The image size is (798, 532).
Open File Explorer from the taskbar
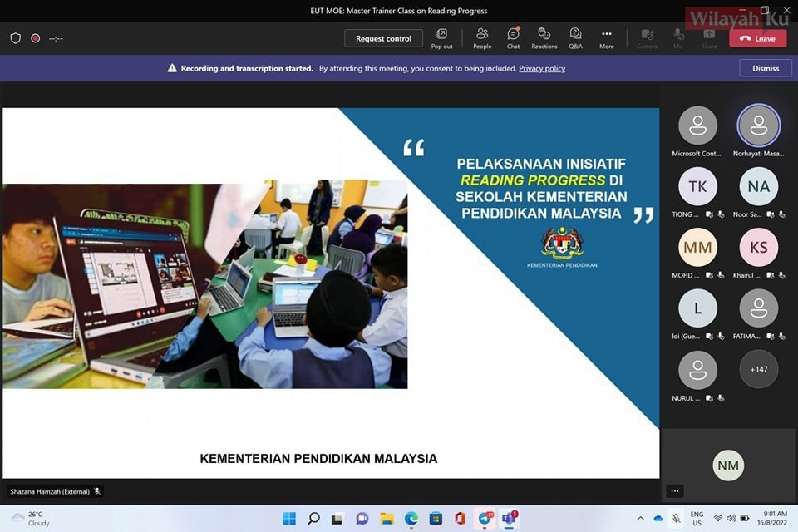387,518
